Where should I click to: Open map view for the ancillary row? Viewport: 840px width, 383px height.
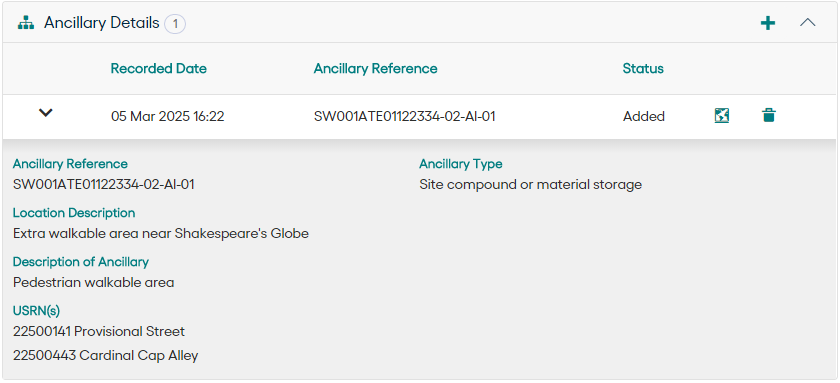(x=722, y=115)
